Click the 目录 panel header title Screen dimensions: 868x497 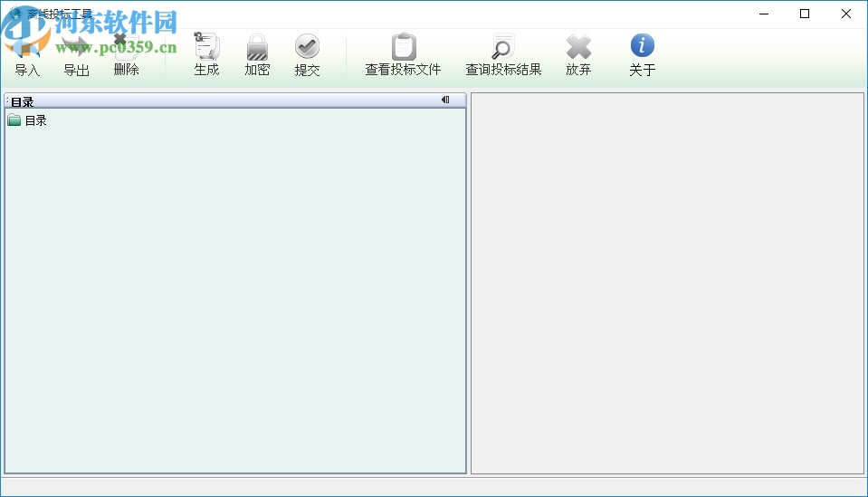coord(22,101)
